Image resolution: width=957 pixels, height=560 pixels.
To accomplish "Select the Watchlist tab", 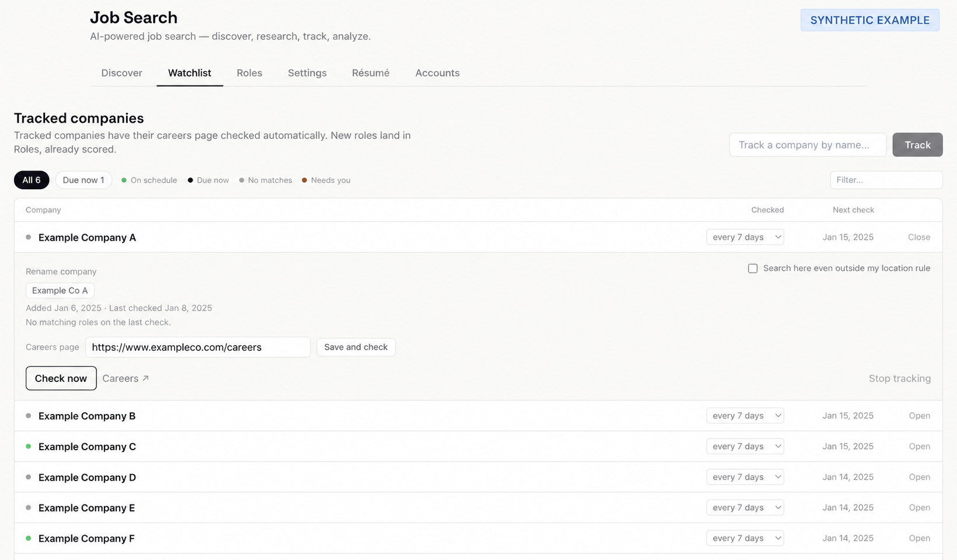I will (x=190, y=73).
